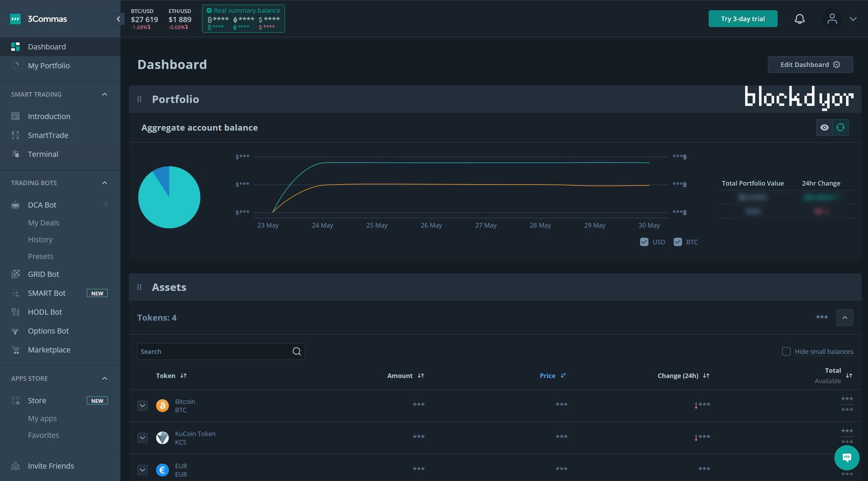
Task: Open notifications bell
Action: tap(799, 19)
